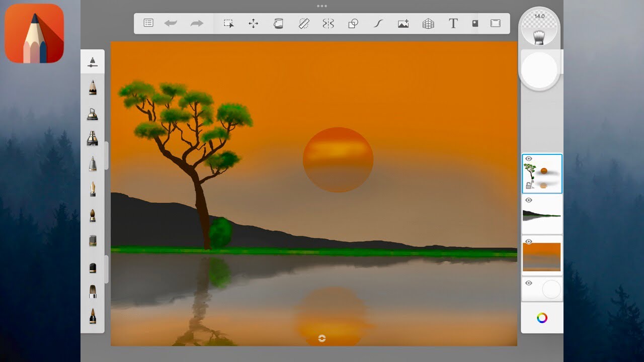Enable the Symmetry tool

pyautogui.click(x=328, y=24)
